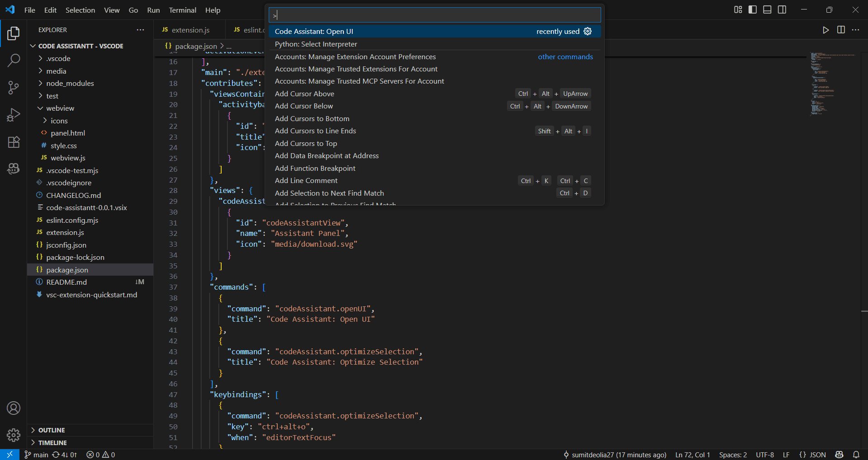Screen dimensions: 868x460
Task: Click the Spaces: 2 indentation status
Action: [733, 455]
